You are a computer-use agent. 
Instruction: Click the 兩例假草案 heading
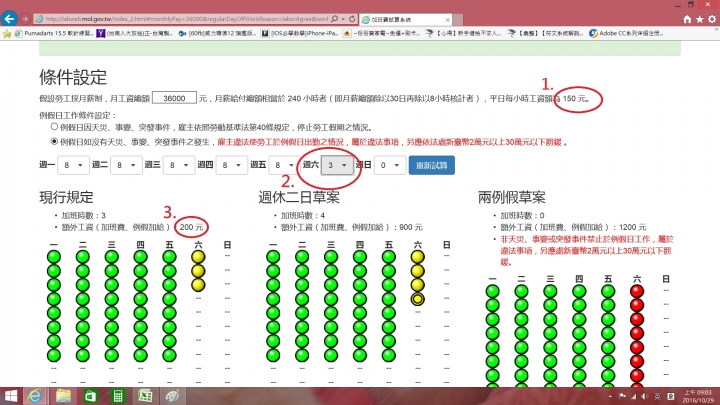point(512,197)
